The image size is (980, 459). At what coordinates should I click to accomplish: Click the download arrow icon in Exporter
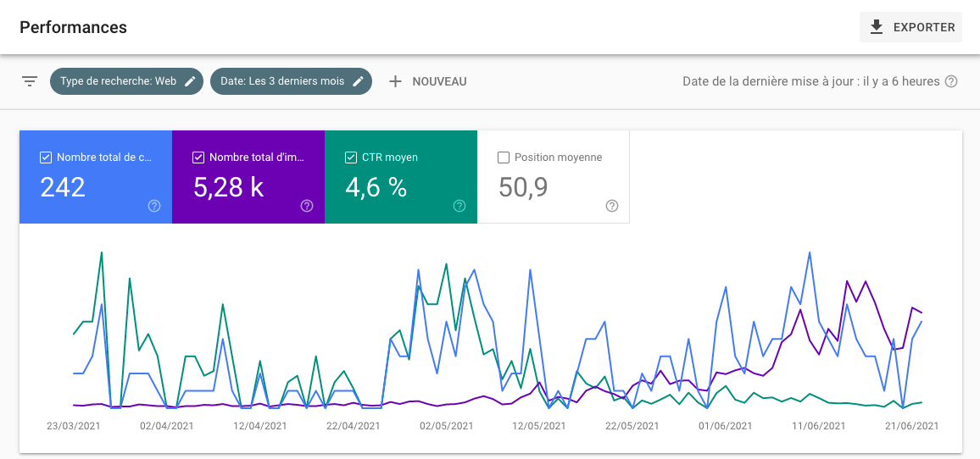pos(877,27)
